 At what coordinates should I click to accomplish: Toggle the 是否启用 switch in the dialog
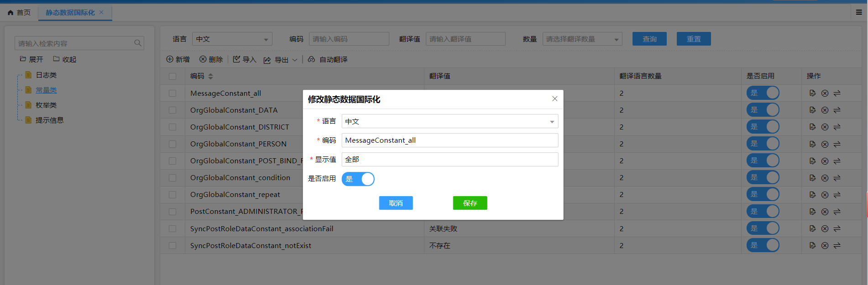pyautogui.click(x=358, y=179)
